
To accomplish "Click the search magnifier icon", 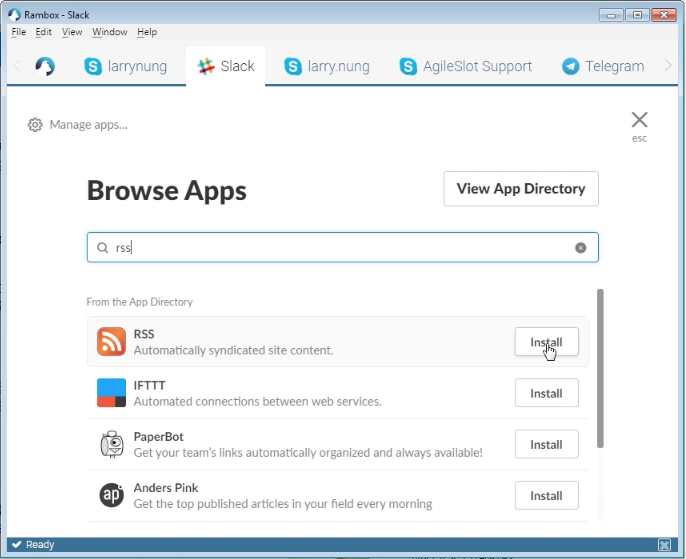I will 102,248.
